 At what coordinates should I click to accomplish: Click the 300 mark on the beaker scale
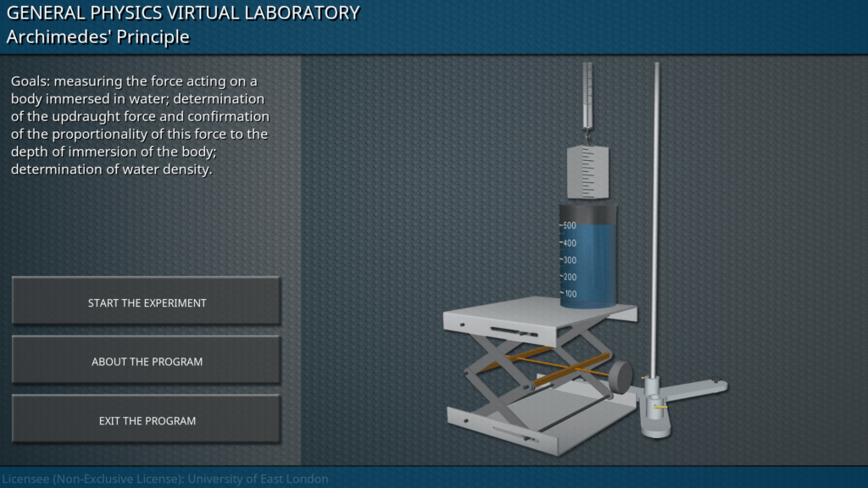570,260
